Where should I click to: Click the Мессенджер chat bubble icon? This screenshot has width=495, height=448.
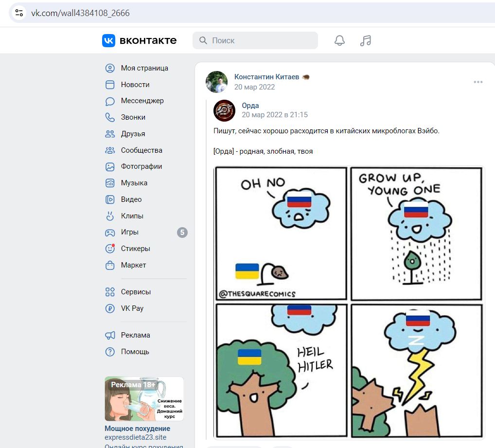tap(110, 101)
